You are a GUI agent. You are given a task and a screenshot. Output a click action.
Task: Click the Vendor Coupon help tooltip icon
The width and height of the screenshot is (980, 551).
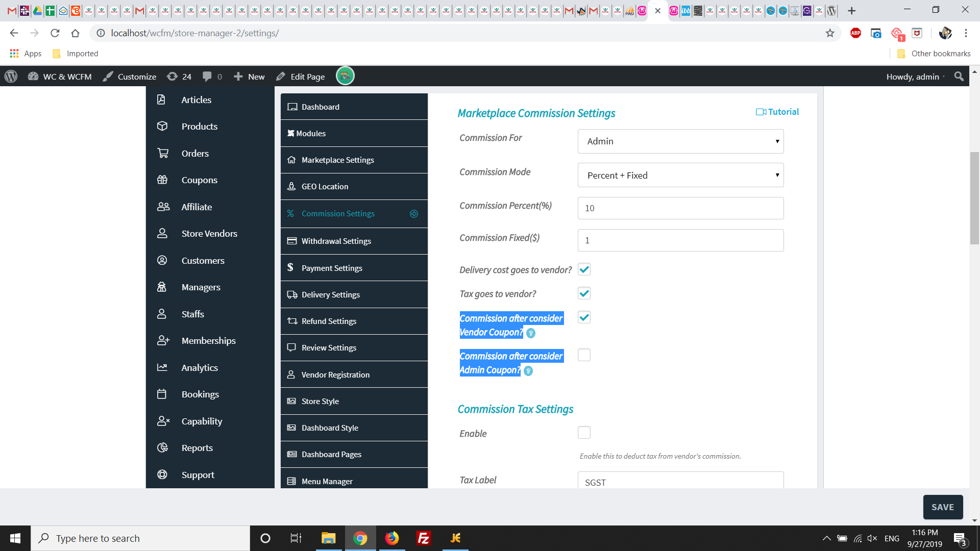point(531,333)
